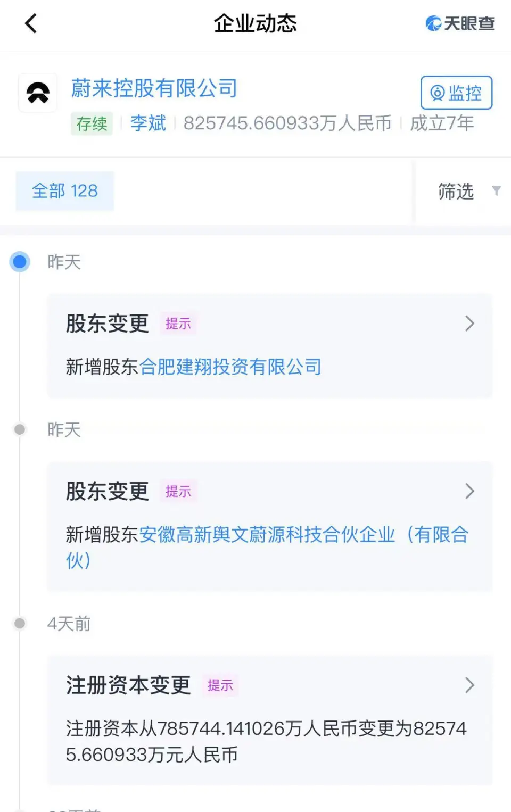Viewport: 511px width, 812px height.
Task: Click the 4天前 timeline dot
Action: tap(20, 623)
